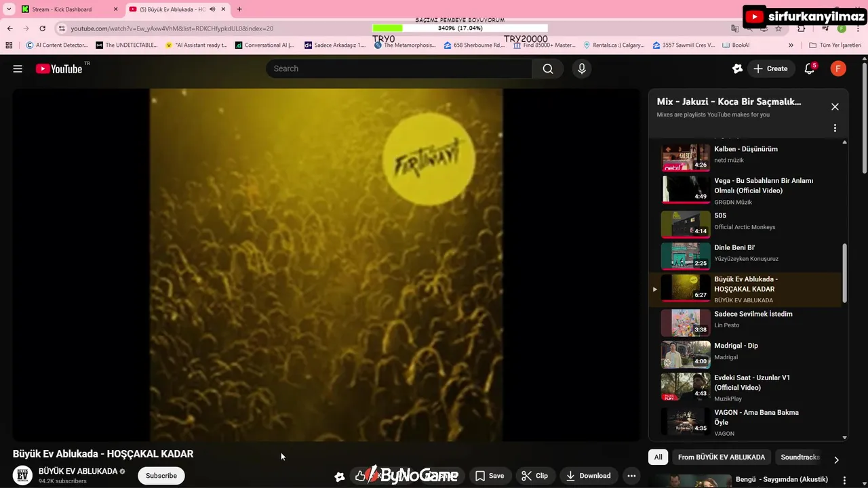868x488 pixels.
Task: Play Dinle Beni Bi' from playlist
Action: (746, 256)
